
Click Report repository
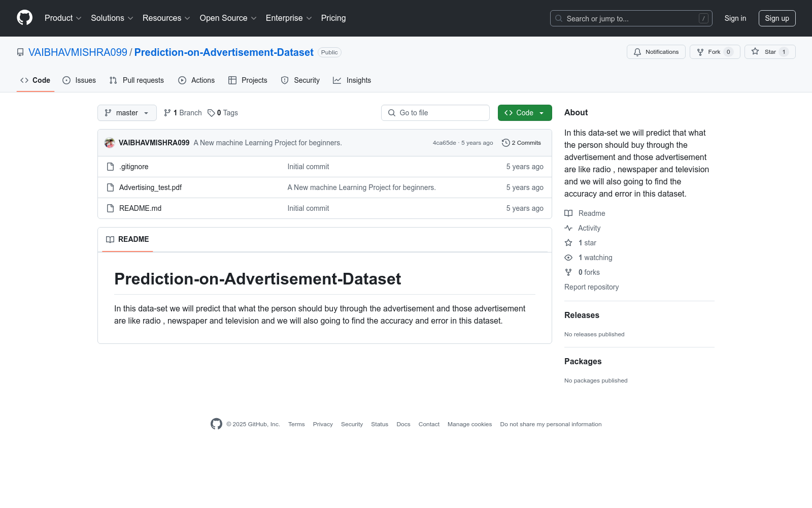(591, 287)
